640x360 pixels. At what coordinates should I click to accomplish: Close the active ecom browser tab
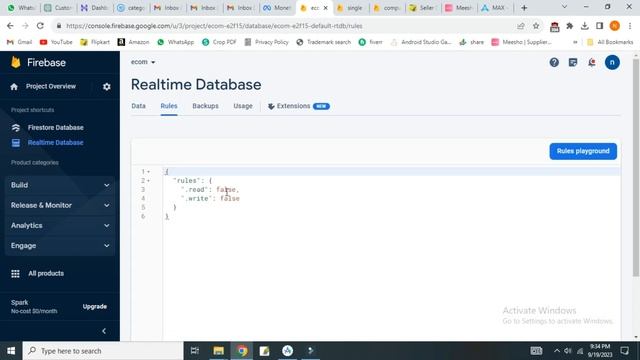326,8
